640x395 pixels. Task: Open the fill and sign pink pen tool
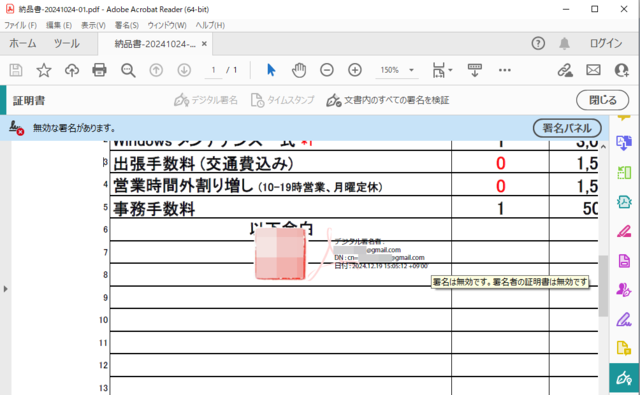coord(624,231)
